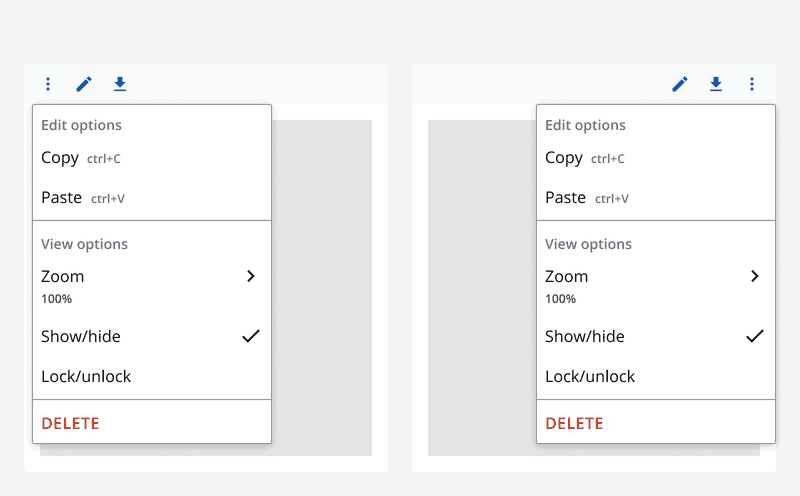Click the left panel's three-dot menu icon

click(x=48, y=84)
